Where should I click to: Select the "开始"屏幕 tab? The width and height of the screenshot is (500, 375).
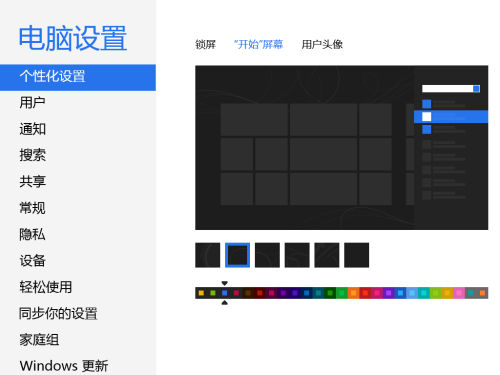pyautogui.click(x=258, y=44)
